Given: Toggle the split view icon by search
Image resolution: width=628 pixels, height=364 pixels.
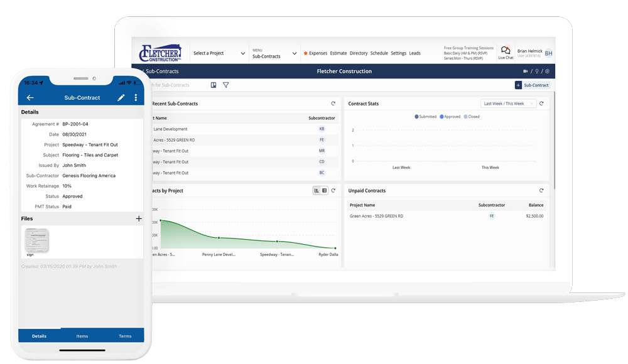Looking at the screenshot, I should pyautogui.click(x=214, y=85).
